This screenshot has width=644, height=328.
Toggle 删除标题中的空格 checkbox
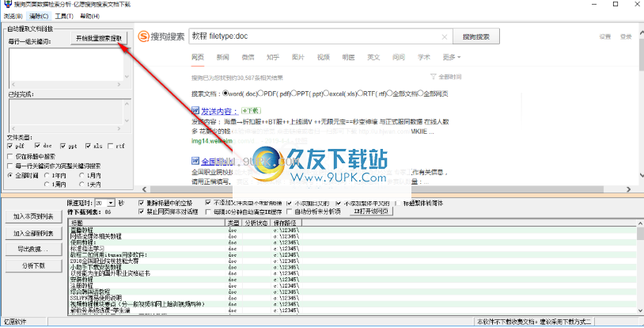point(142,203)
